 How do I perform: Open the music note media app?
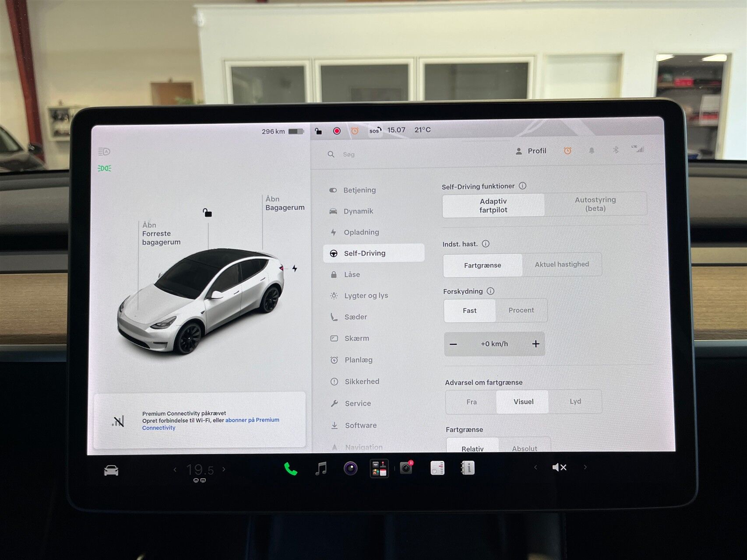(x=321, y=469)
